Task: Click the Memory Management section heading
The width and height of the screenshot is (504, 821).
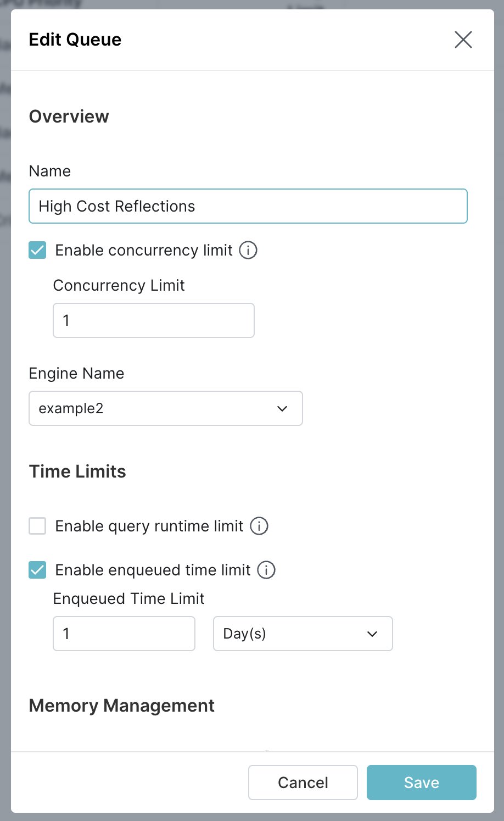Action: 122,706
